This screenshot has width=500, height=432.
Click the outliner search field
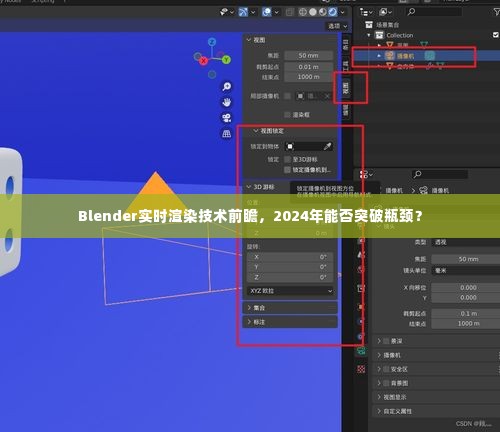[x=434, y=12]
